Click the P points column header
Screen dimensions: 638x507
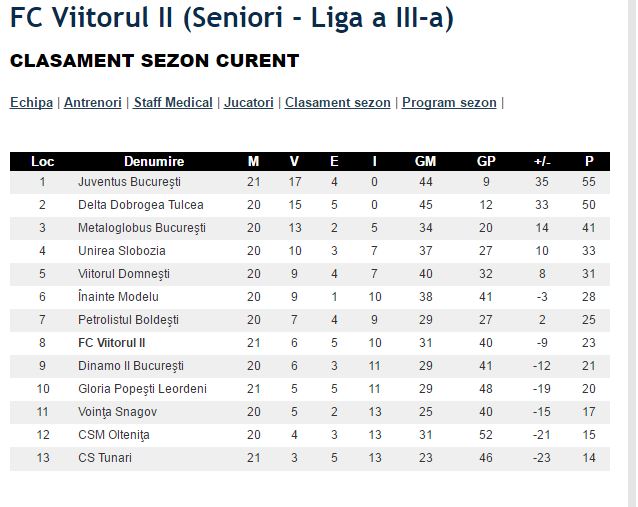(x=589, y=162)
